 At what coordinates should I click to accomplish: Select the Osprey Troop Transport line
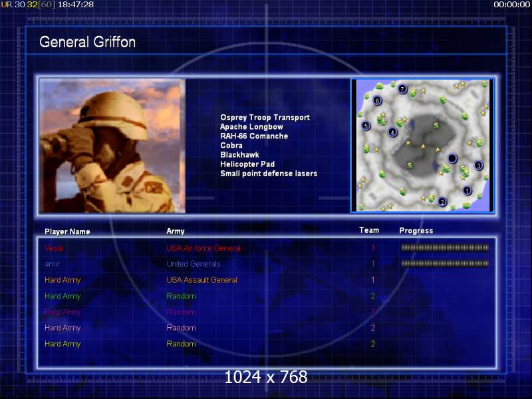[x=265, y=118]
